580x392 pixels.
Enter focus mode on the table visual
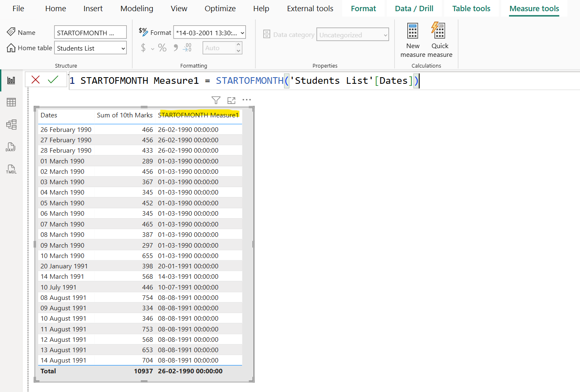click(231, 100)
